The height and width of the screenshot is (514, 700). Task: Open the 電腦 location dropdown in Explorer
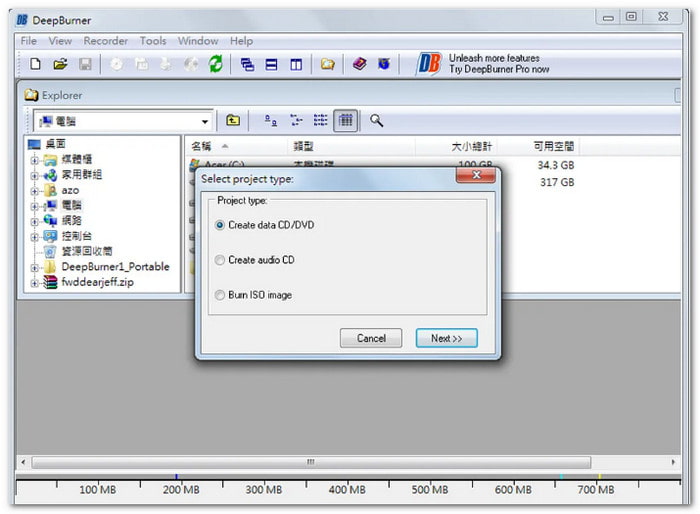point(204,121)
